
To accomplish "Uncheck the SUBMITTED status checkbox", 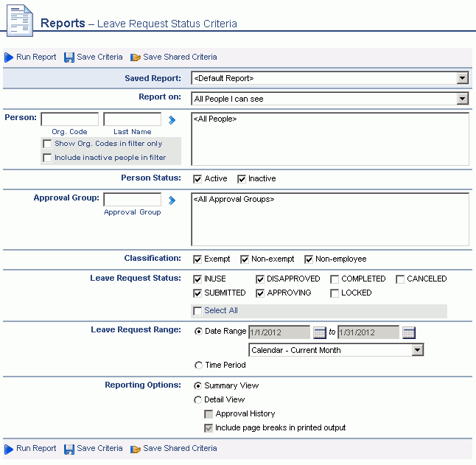I will (x=197, y=293).
